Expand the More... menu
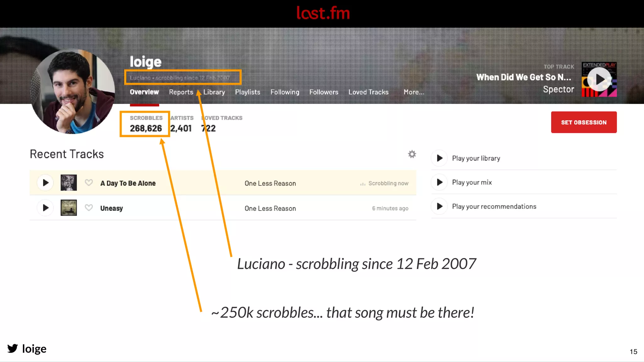The image size is (644, 362). point(414,92)
